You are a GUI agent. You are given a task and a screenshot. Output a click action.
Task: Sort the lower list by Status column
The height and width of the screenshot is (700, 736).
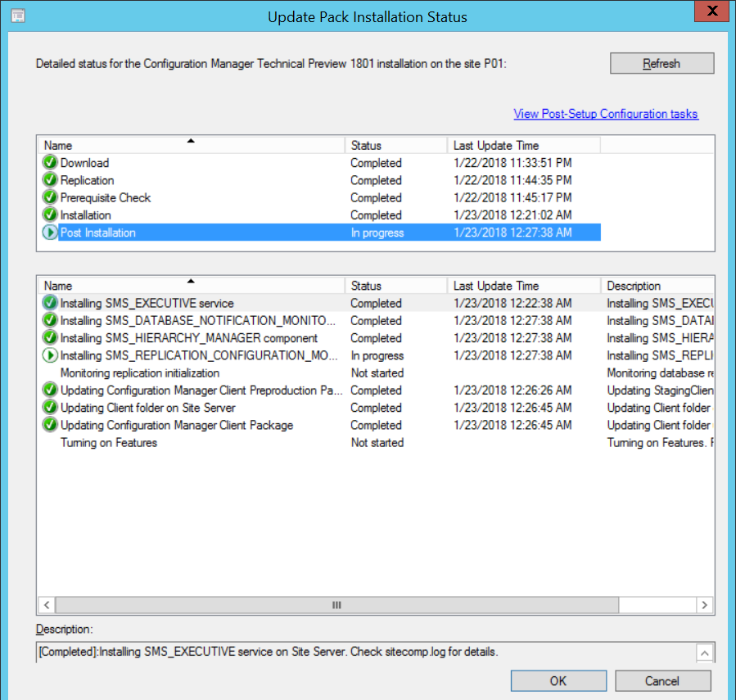pos(395,286)
